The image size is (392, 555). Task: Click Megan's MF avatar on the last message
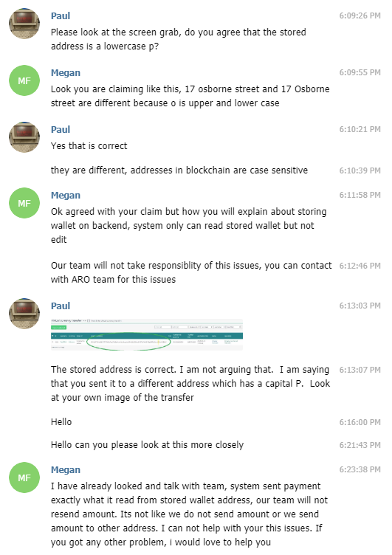pos(24,478)
